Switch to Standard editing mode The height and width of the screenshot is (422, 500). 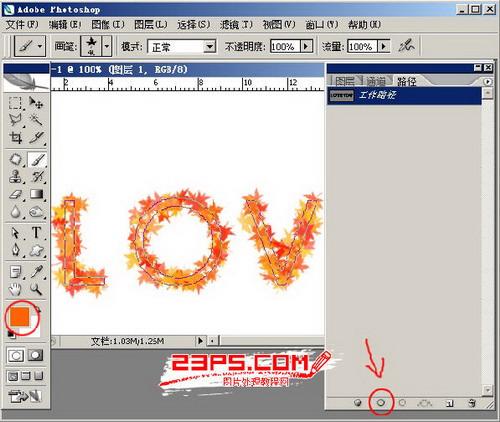click(x=16, y=355)
